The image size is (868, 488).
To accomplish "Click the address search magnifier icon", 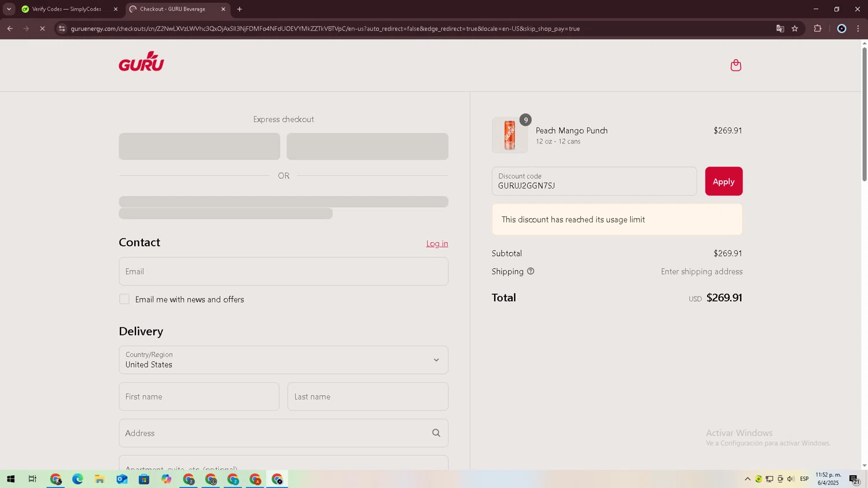I will (x=436, y=433).
